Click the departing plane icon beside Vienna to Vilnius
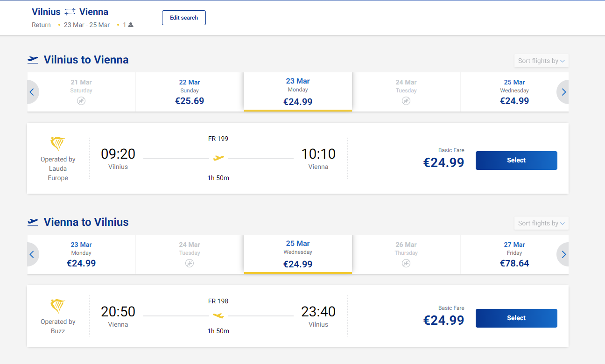 [x=33, y=222]
